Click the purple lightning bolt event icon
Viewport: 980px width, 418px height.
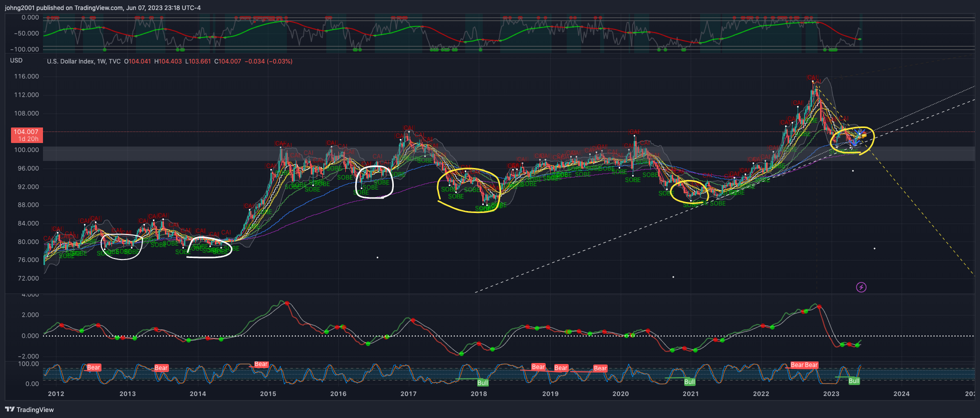[x=861, y=287]
